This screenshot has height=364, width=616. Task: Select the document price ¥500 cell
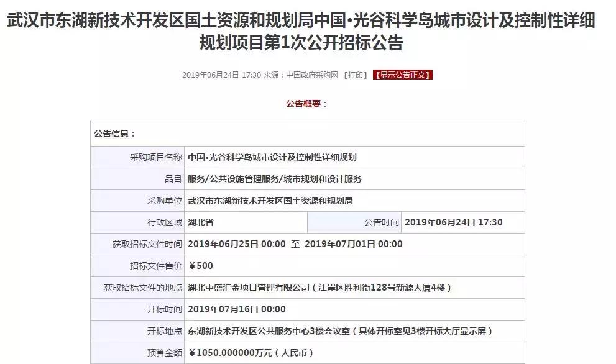coord(200,265)
